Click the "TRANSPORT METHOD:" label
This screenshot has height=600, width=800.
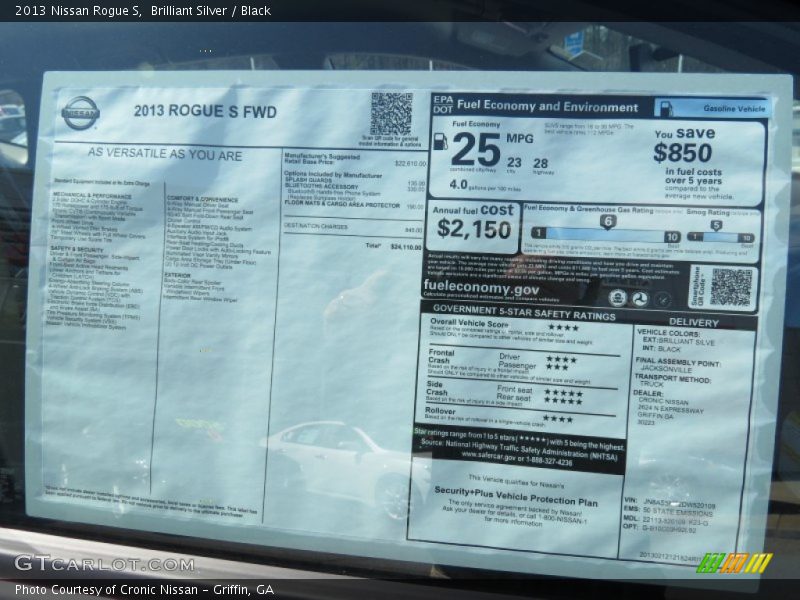coord(672,378)
